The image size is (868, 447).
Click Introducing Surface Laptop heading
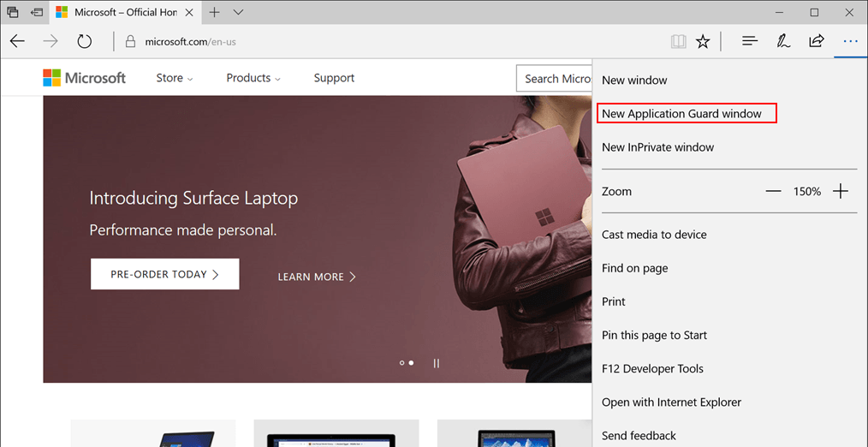[x=193, y=199]
